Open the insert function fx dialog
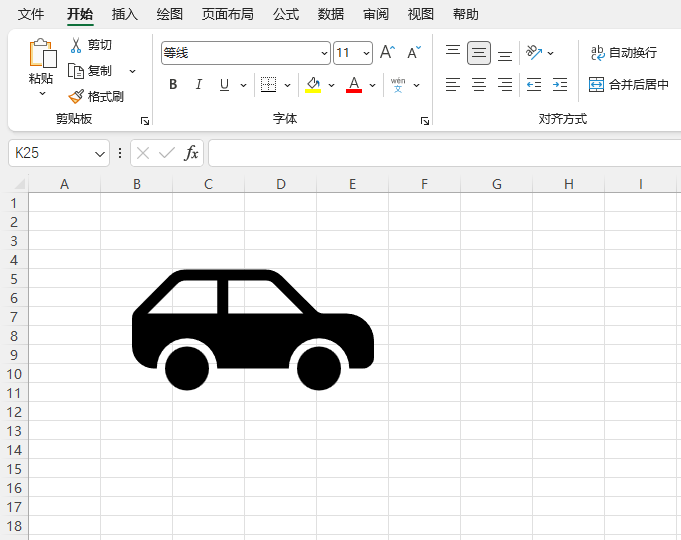This screenshot has width=681, height=540. pyautogui.click(x=191, y=153)
